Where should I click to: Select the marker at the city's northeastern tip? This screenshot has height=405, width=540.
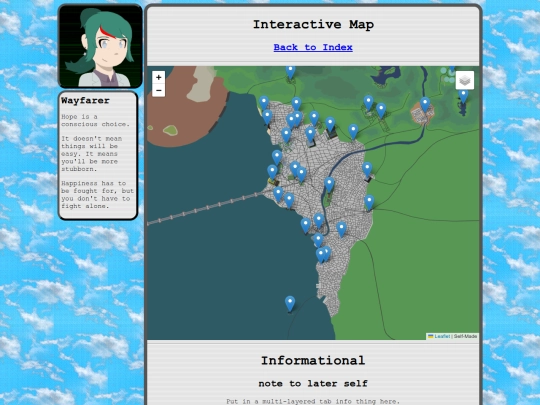pyautogui.click(x=353, y=132)
